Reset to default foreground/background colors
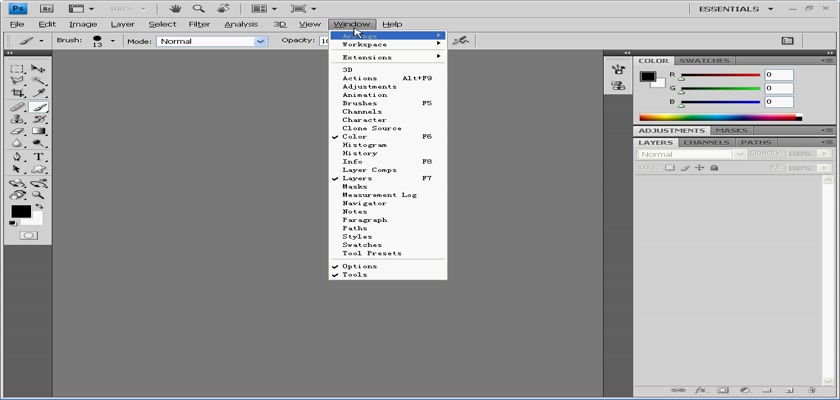Screen dimensions: 840x400 click(x=13, y=223)
